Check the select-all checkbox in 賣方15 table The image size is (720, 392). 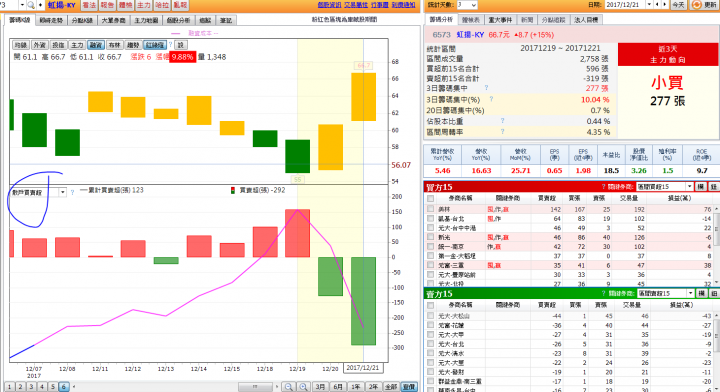pyautogui.click(x=430, y=305)
